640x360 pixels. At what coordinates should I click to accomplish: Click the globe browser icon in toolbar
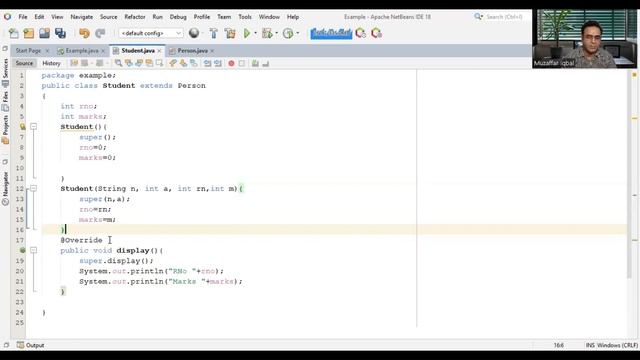[194, 33]
